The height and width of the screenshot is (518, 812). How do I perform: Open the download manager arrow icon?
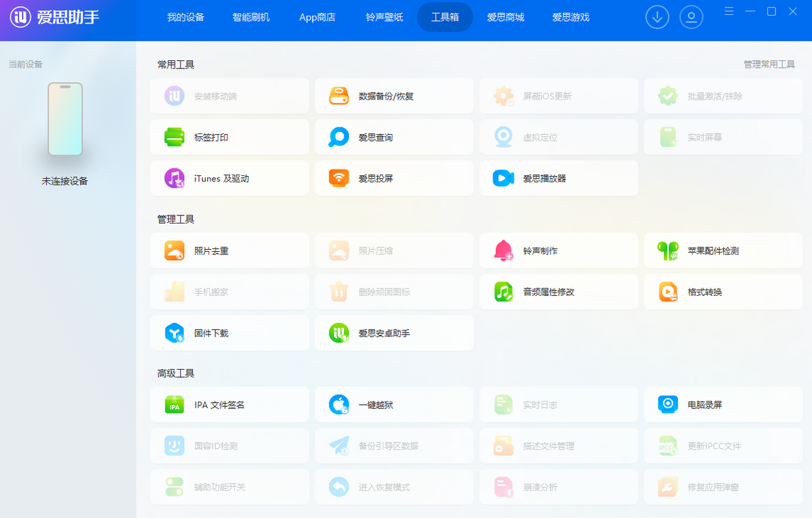[x=657, y=18]
